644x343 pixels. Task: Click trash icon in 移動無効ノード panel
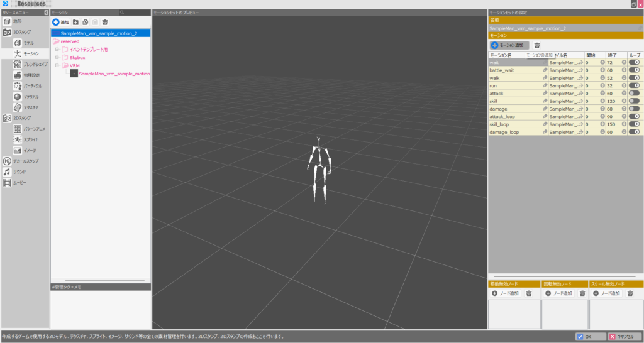pos(529,293)
